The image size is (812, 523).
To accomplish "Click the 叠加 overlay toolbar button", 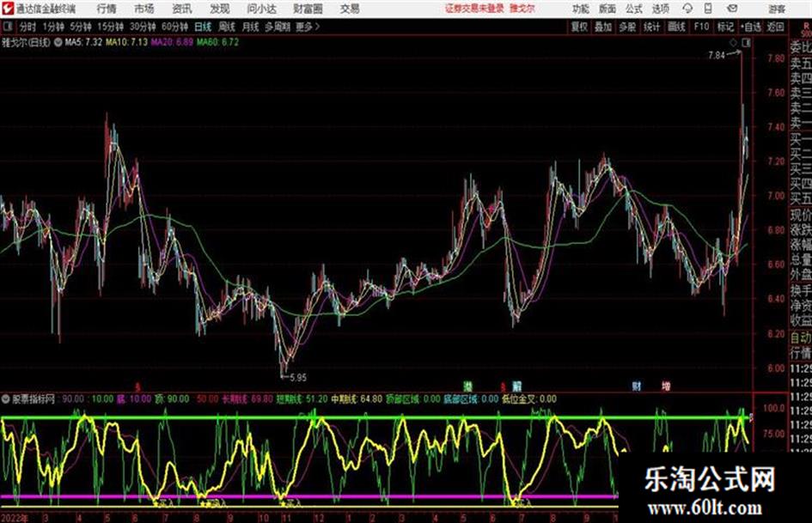I will [603, 27].
